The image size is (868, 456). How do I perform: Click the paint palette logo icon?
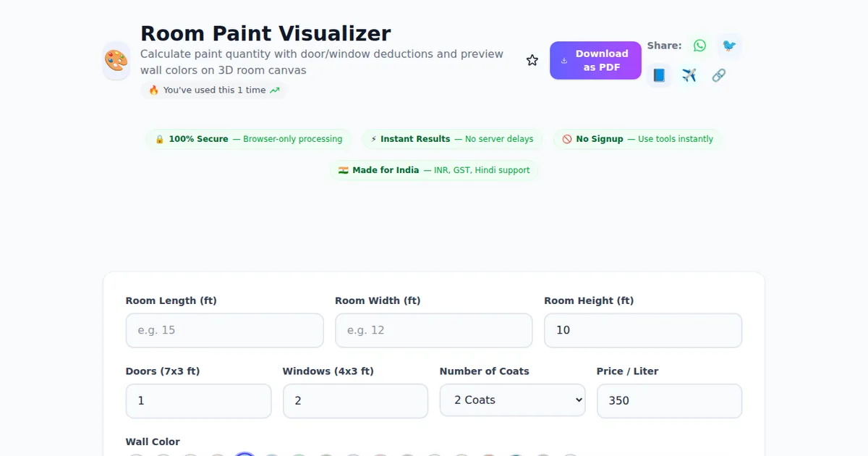(x=116, y=61)
